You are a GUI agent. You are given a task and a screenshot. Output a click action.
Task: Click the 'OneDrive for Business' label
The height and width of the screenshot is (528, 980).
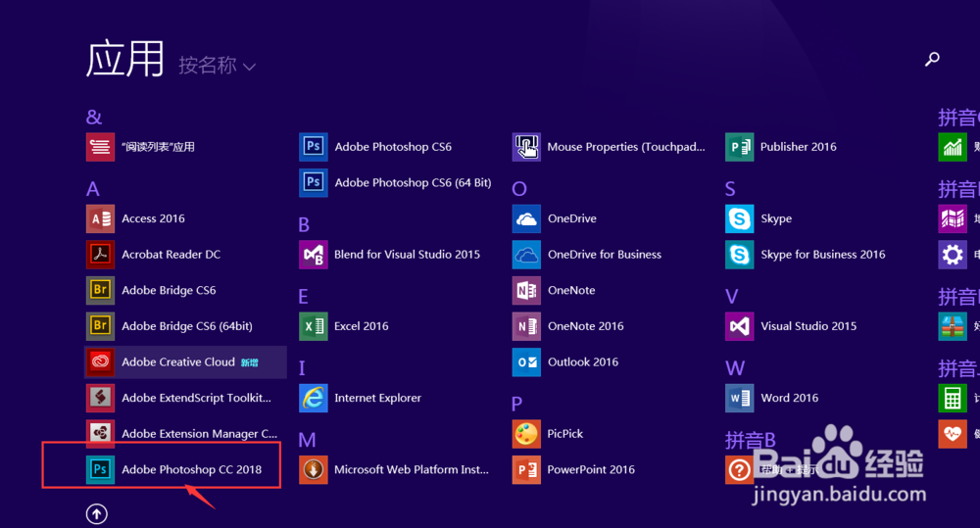click(605, 255)
